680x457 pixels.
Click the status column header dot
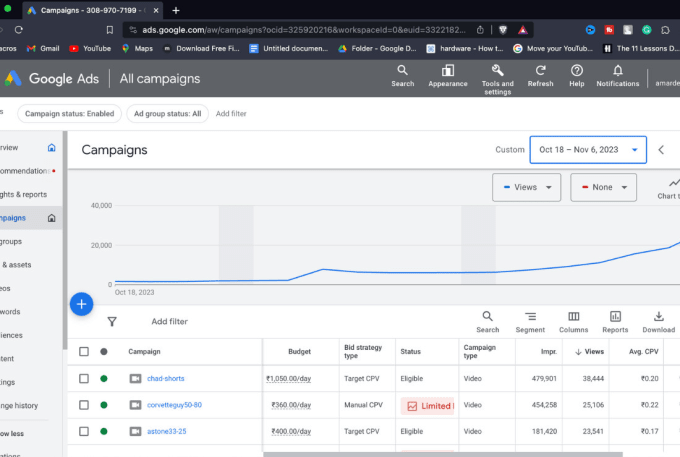point(104,352)
